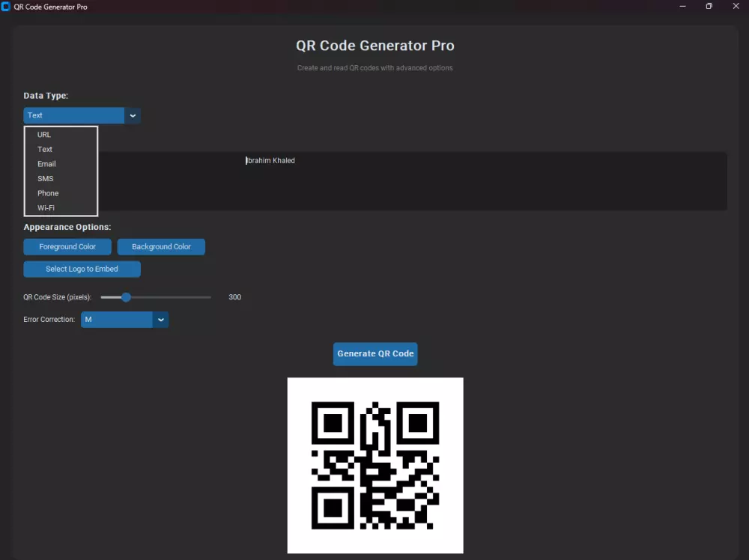Screen dimensions: 749x560
Task: Click the Appearance Options heading
Action: (x=67, y=227)
